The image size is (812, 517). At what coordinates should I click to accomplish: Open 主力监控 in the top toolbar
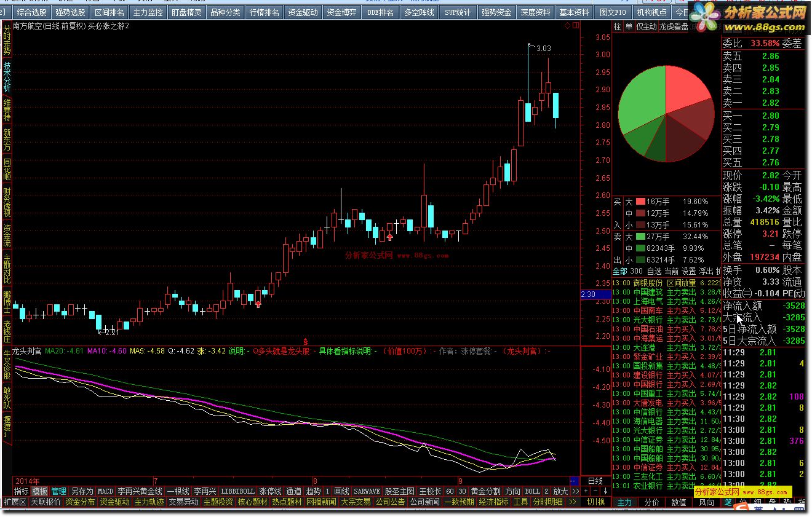(x=148, y=12)
